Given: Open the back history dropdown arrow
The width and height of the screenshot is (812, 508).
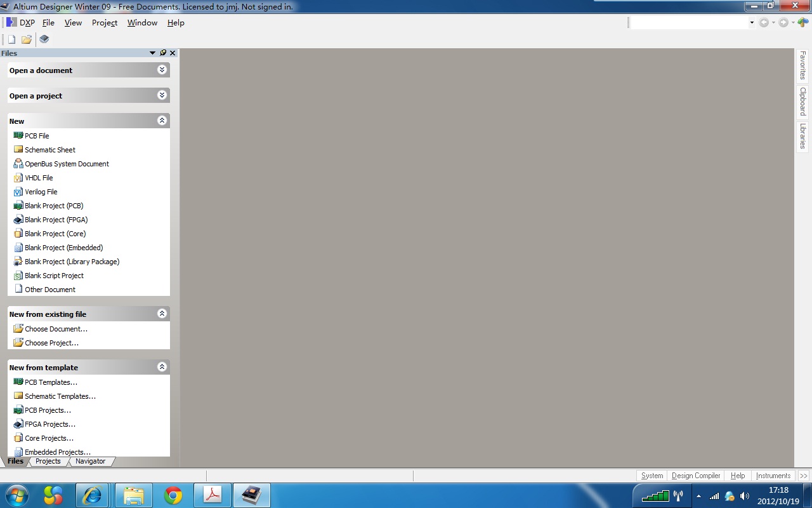Looking at the screenshot, I should point(773,22).
